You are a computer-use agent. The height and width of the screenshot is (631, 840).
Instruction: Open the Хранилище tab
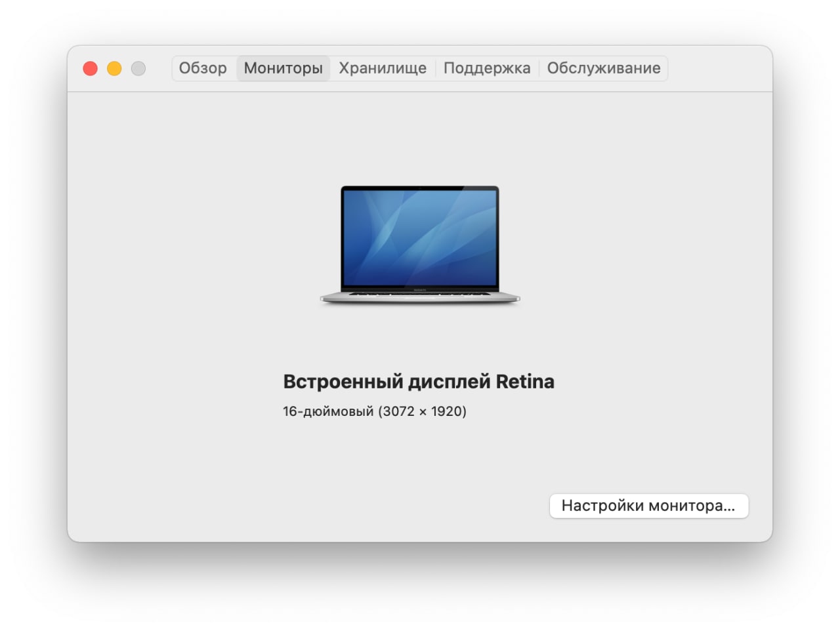pos(383,68)
